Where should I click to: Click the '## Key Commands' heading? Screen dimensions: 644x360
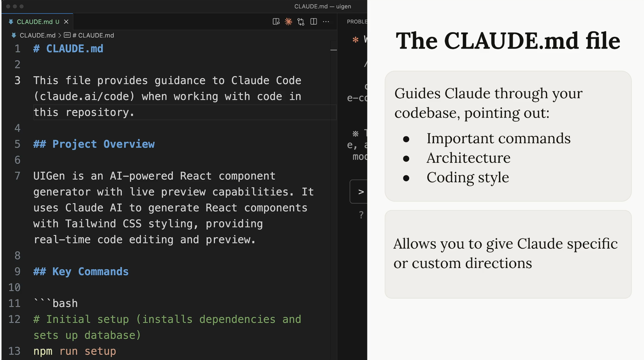pos(81,272)
